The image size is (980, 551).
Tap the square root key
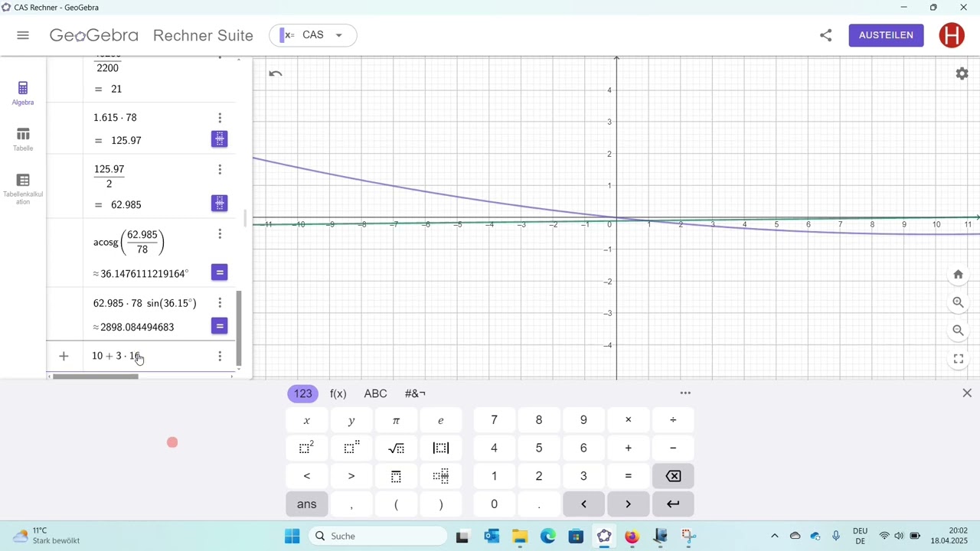396,448
